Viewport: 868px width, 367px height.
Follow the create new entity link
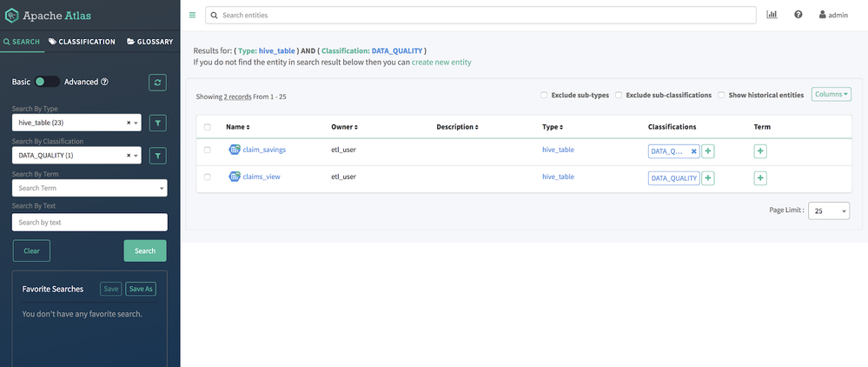tap(441, 63)
